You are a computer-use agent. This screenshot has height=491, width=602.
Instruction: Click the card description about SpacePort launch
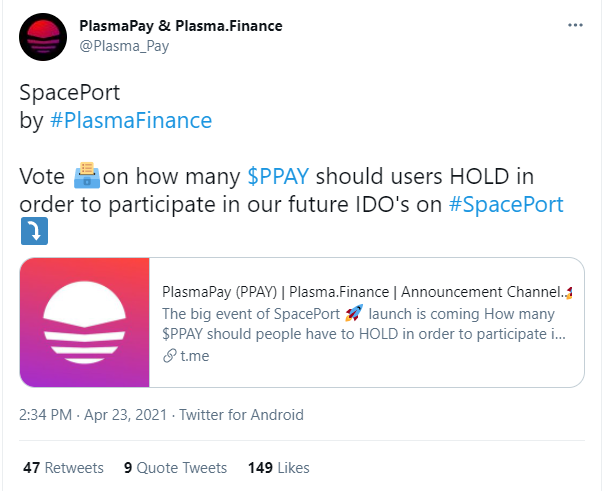[364, 324]
